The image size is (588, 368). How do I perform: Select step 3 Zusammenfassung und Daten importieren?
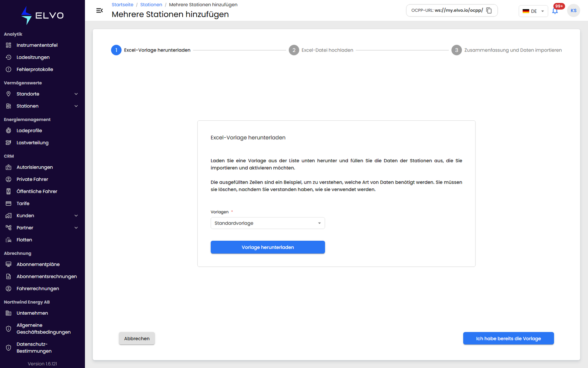click(506, 50)
